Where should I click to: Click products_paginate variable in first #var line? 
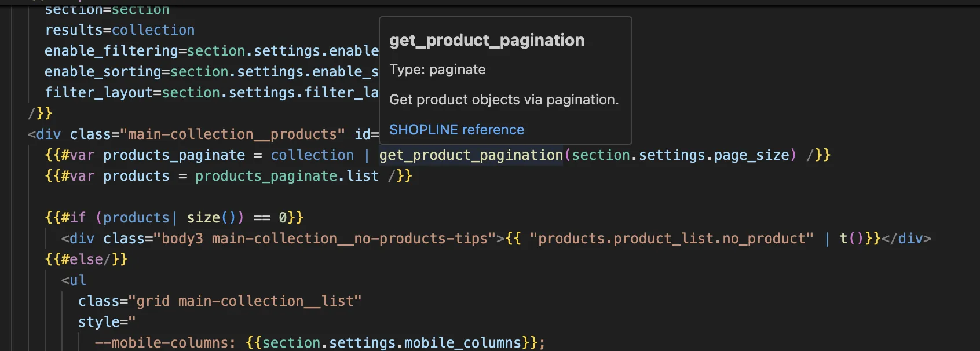pos(174,155)
